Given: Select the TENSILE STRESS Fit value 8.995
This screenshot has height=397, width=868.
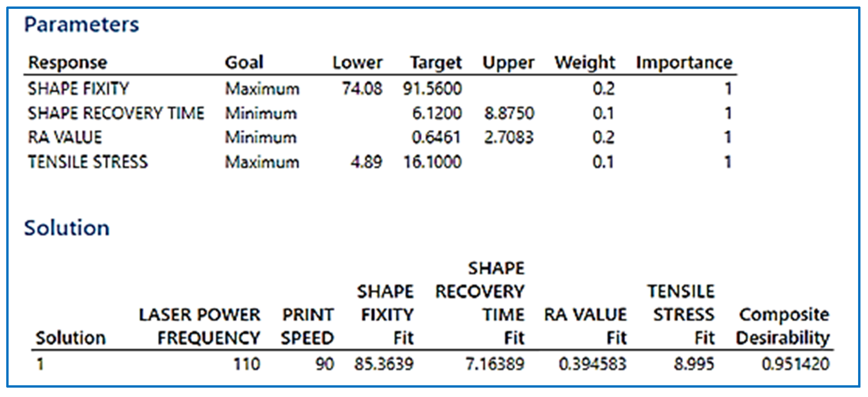Looking at the screenshot, I should [694, 364].
